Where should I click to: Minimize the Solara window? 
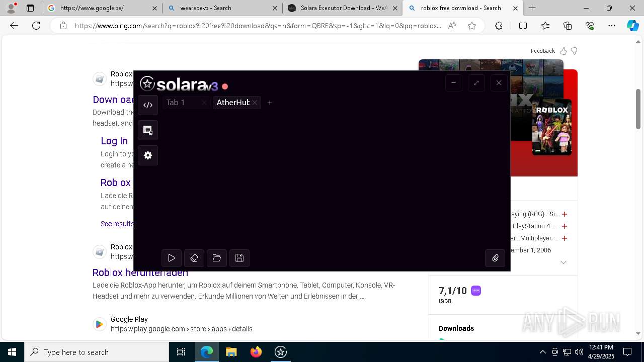coord(453,83)
